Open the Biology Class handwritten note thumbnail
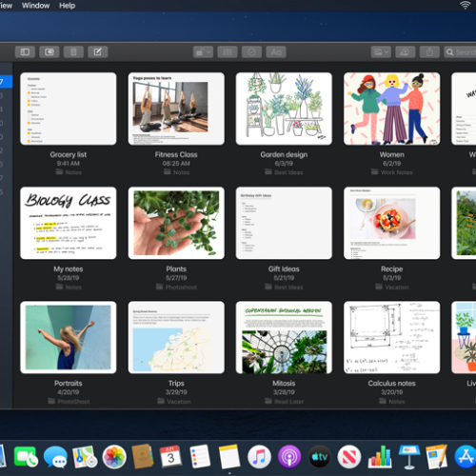The height and width of the screenshot is (476, 476). click(69, 223)
